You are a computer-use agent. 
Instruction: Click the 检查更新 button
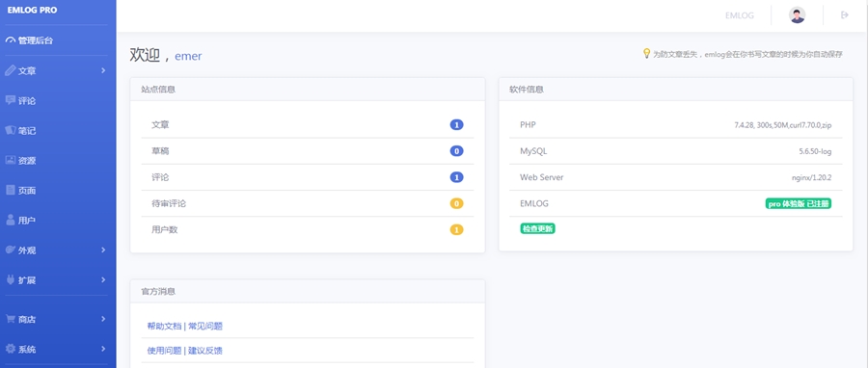(x=537, y=228)
